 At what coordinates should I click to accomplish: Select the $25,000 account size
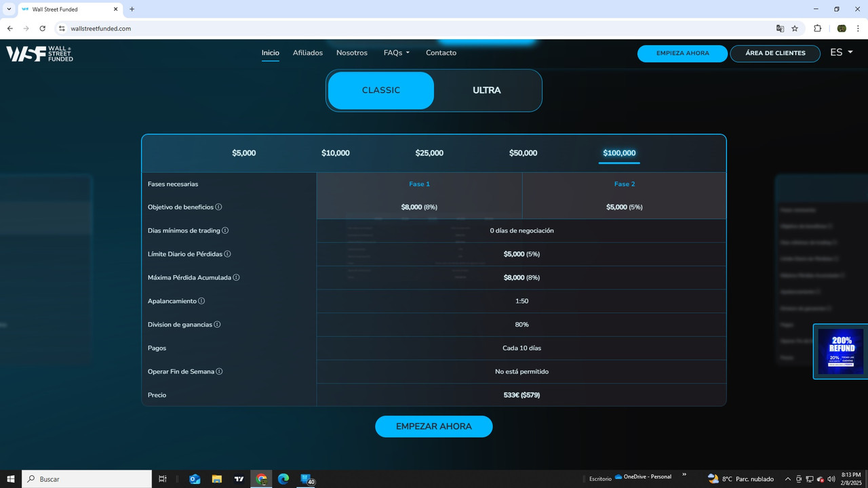429,153
